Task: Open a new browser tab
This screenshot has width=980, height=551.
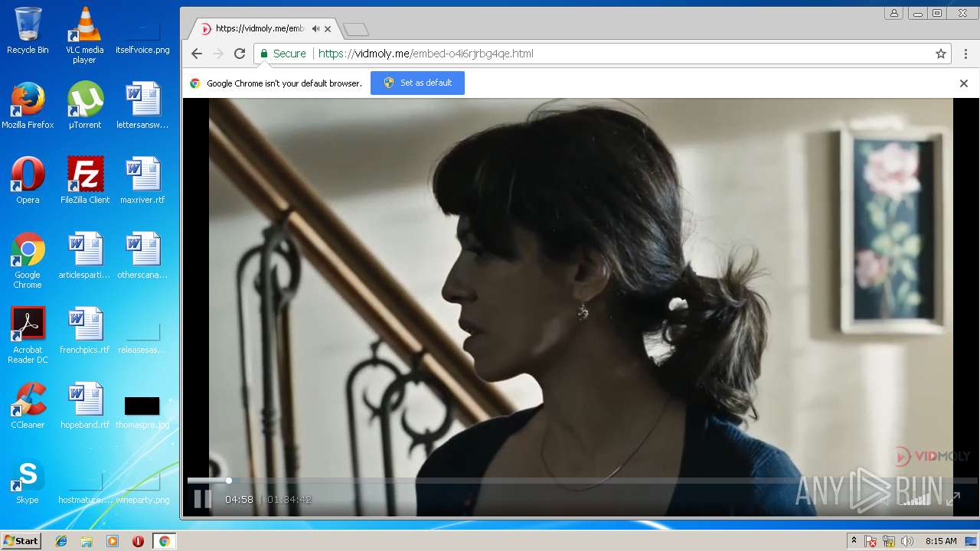Action: [x=356, y=29]
